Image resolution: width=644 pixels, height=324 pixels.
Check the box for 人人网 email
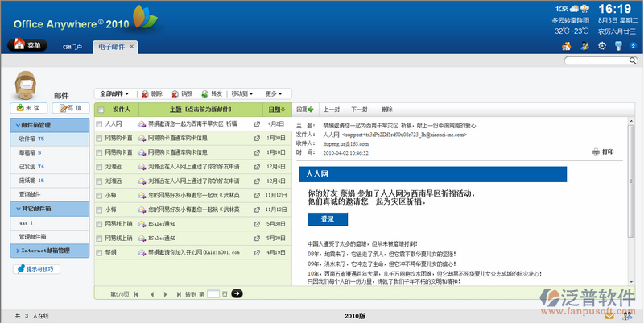(x=100, y=125)
